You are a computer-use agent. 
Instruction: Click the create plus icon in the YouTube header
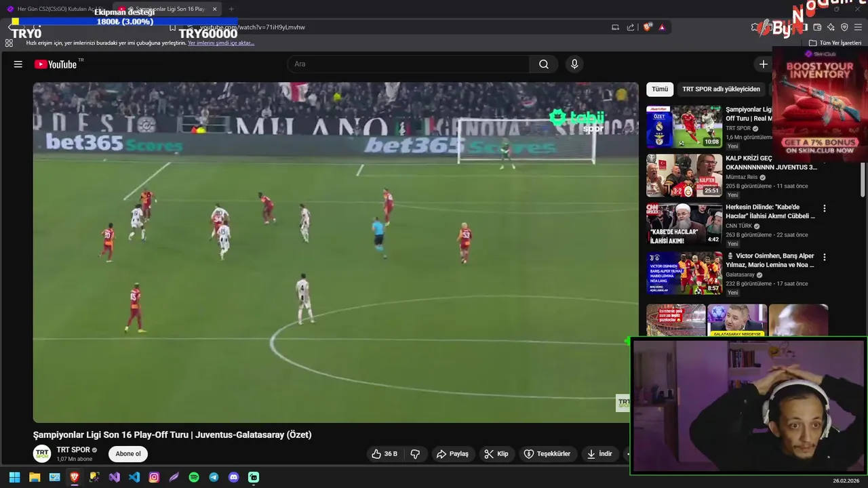pos(764,64)
